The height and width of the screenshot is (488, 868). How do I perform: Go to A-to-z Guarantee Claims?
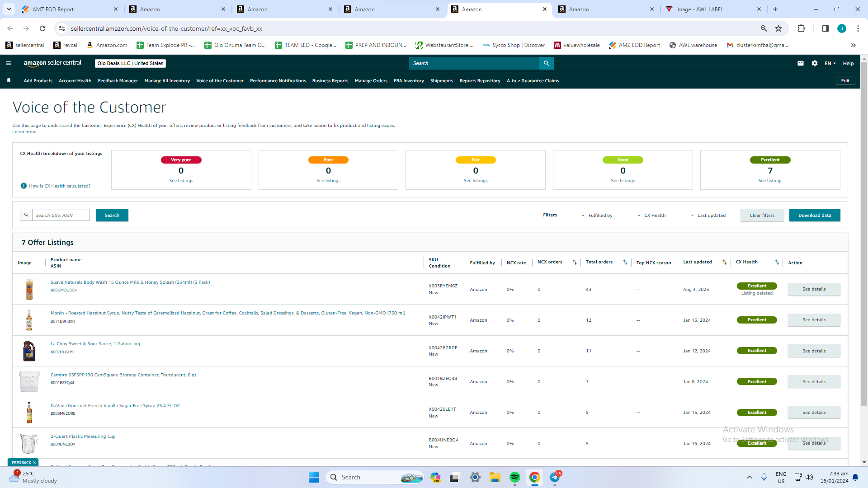[533, 81]
